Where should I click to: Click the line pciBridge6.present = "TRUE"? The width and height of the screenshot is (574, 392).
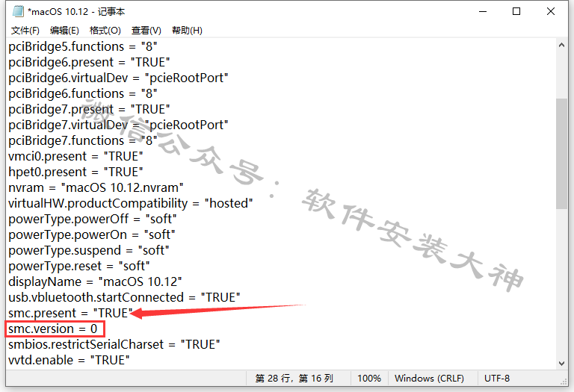pyautogui.click(x=89, y=63)
